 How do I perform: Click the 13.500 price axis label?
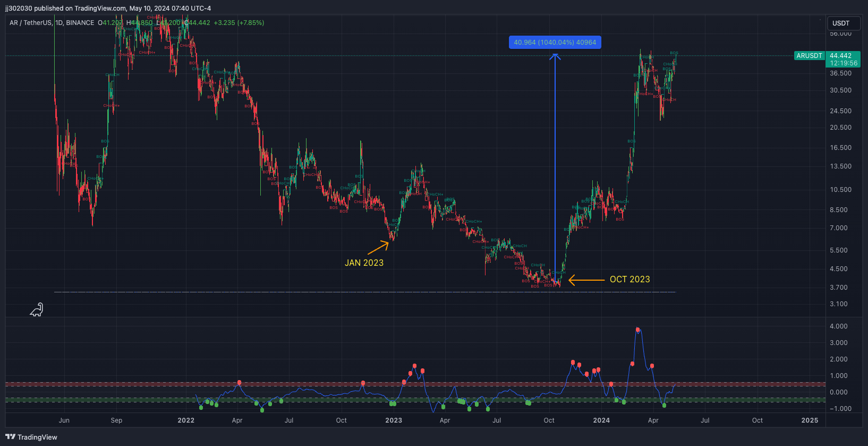pyautogui.click(x=840, y=166)
